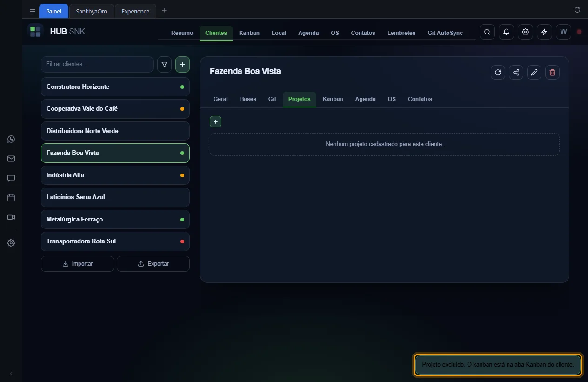The image size is (588, 382).
Task: Open the W user avatar button
Action: tap(563, 32)
